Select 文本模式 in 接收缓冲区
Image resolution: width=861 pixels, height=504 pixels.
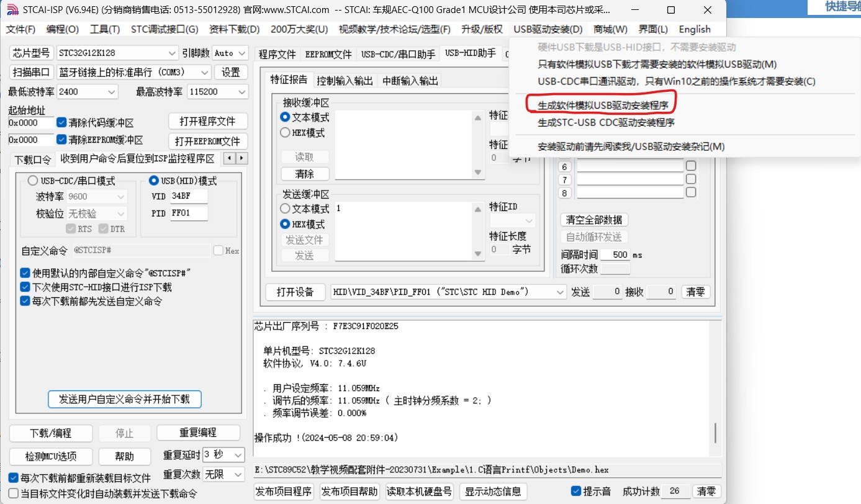285,117
